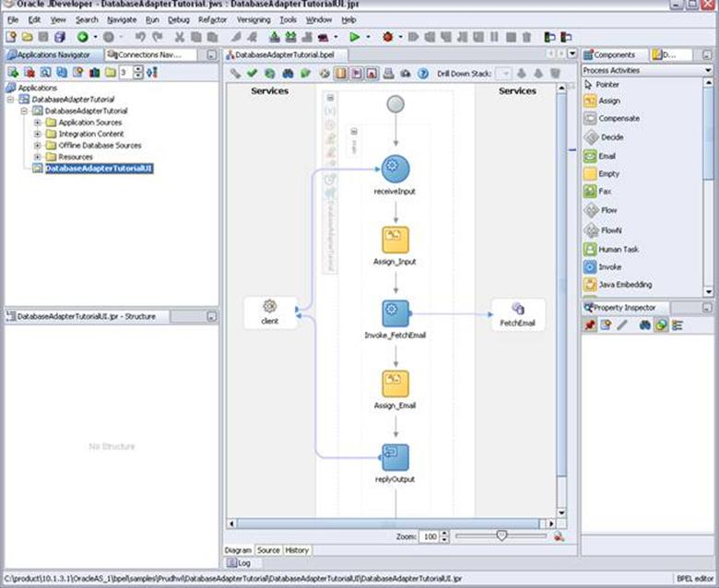Click the print icon in BPEL toolbar

click(389, 74)
